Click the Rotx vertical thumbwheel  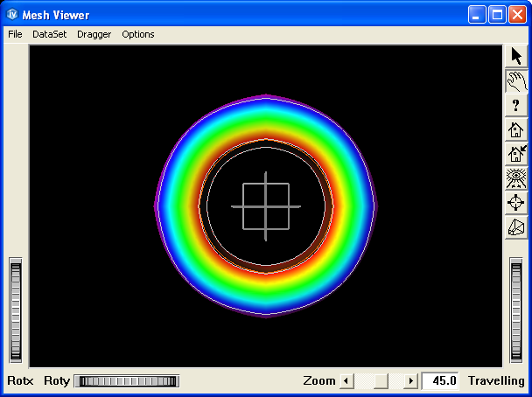[x=16, y=310]
